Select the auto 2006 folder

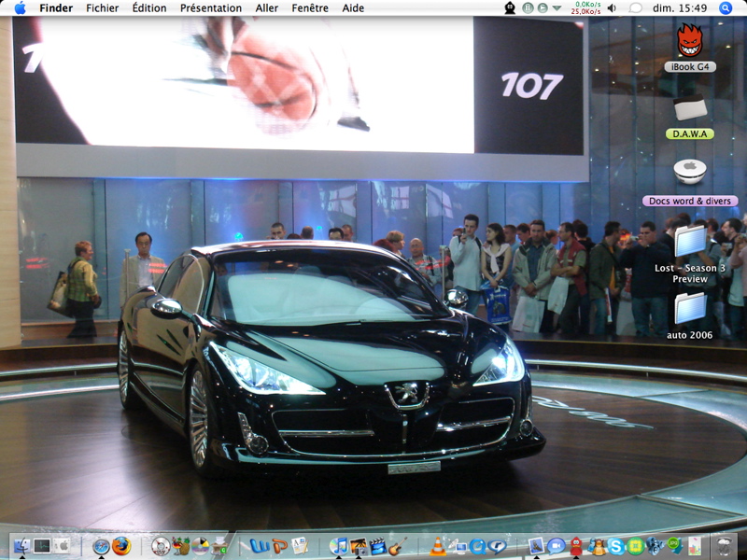690,315
